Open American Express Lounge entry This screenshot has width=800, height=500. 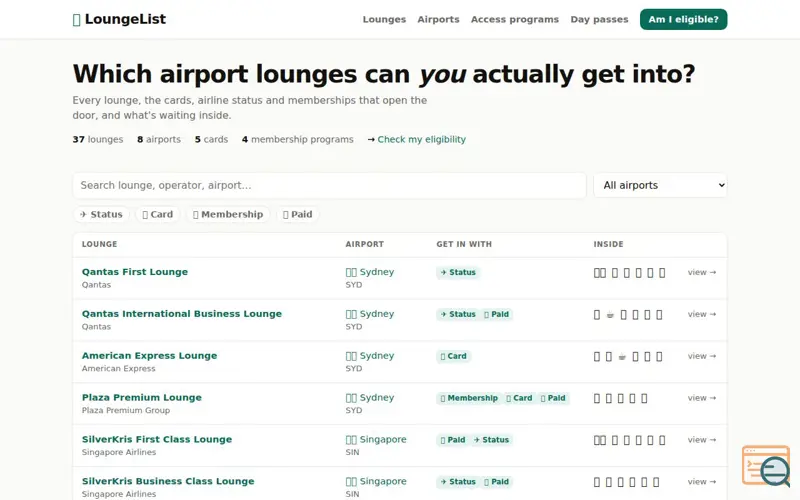coord(149,356)
